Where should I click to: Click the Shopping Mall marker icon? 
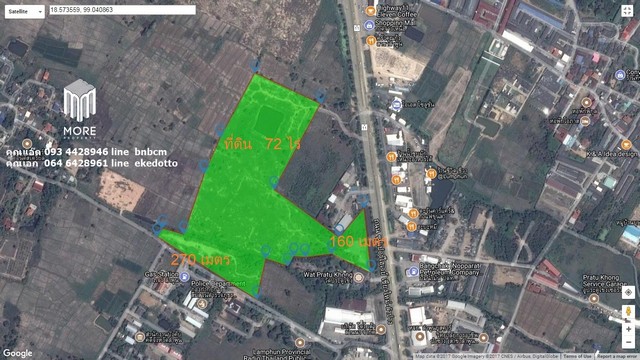pyautogui.click(x=369, y=25)
